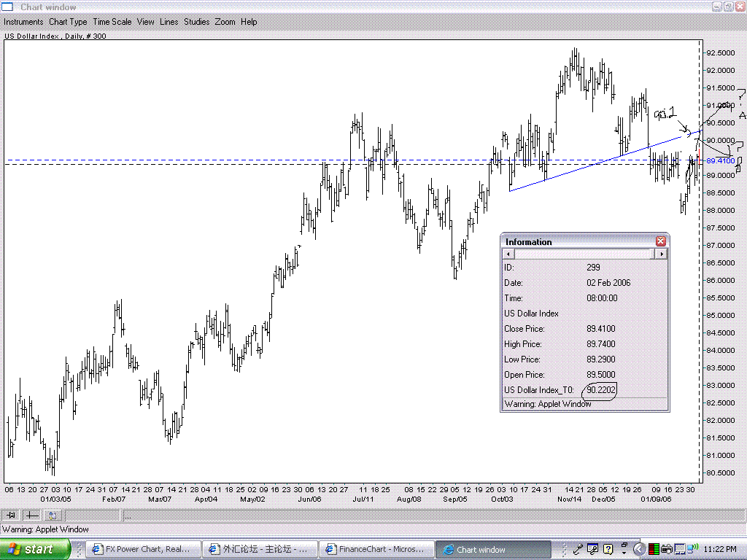Expand hidden system tray icons chevron
Viewport: 747px width, 560px height.
(x=640, y=549)
